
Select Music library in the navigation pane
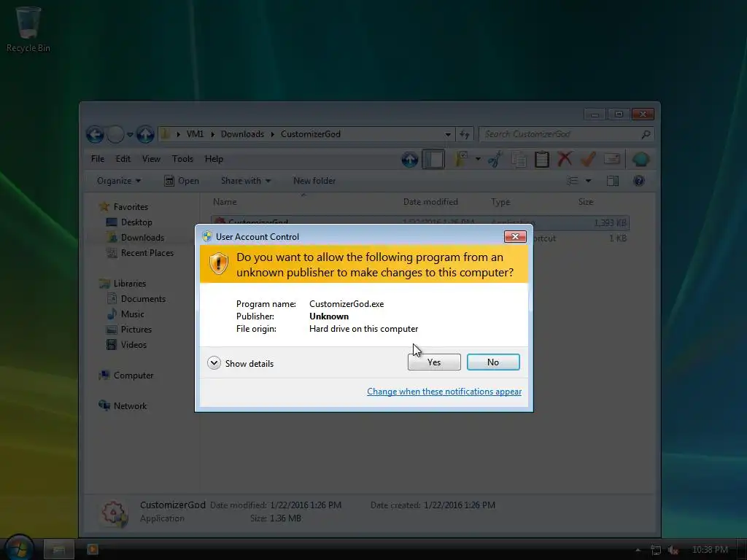(x=125, y=314)
